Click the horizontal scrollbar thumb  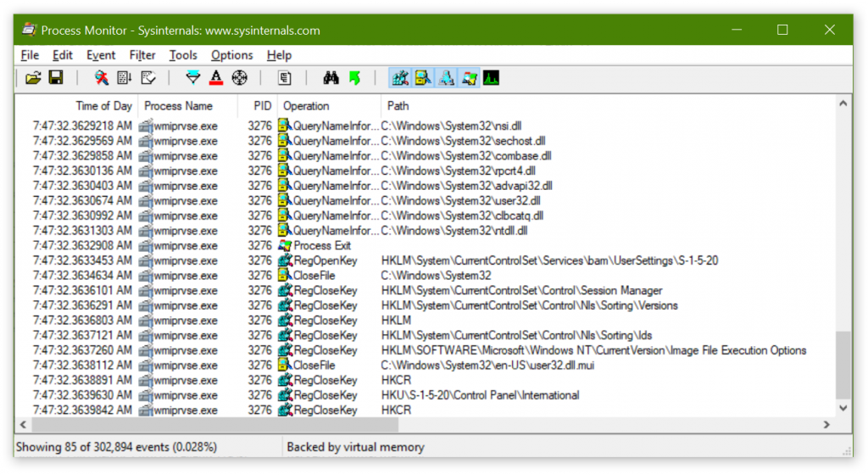click(214, 425)
